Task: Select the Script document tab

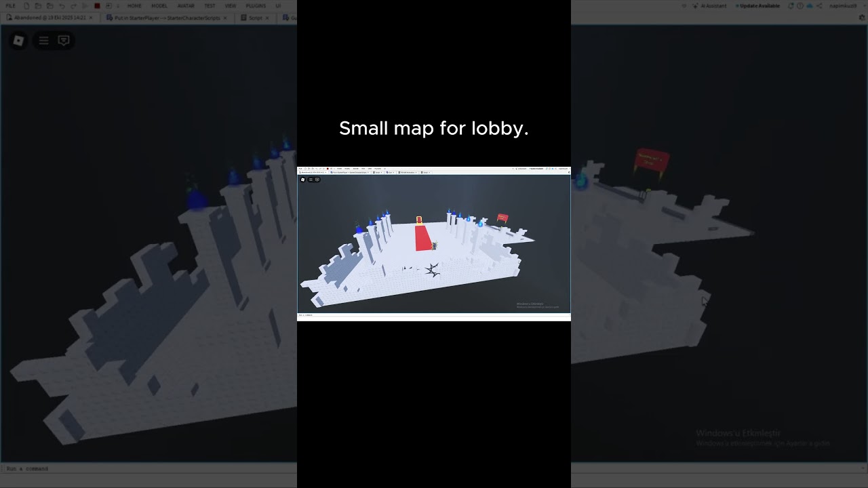Action: pos(256,18)
